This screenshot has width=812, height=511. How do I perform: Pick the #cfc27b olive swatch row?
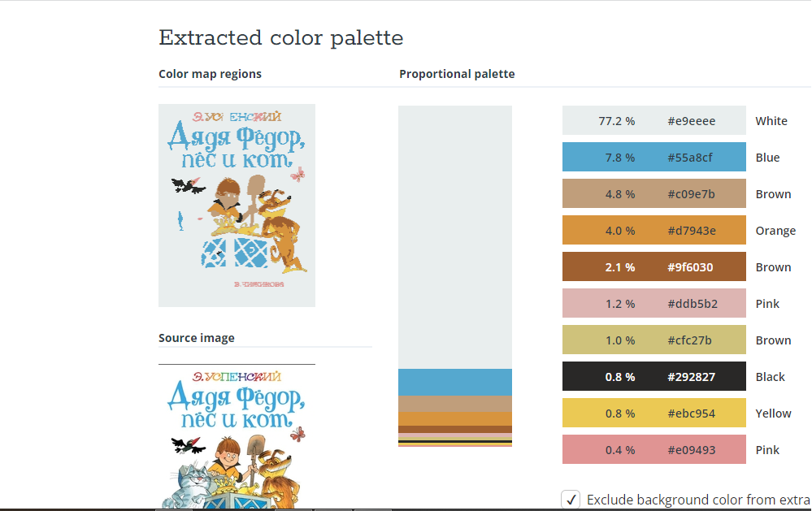[654, 340]
